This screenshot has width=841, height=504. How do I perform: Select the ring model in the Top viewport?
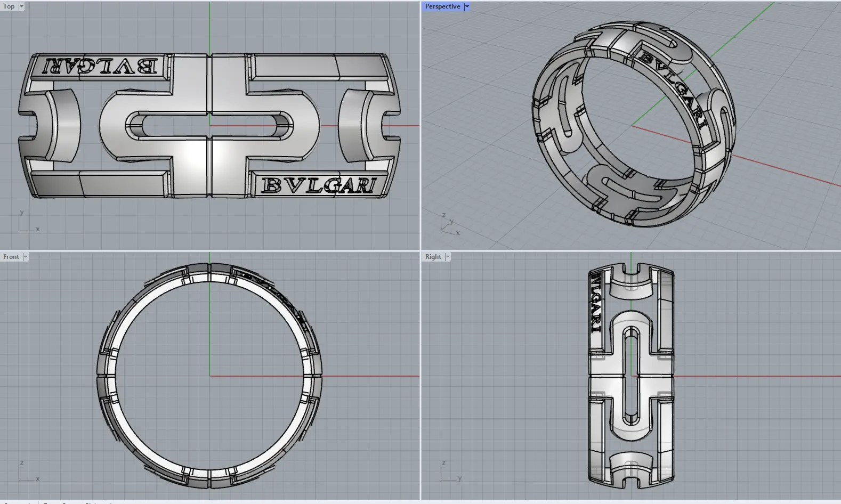click(x=209, y=126)
